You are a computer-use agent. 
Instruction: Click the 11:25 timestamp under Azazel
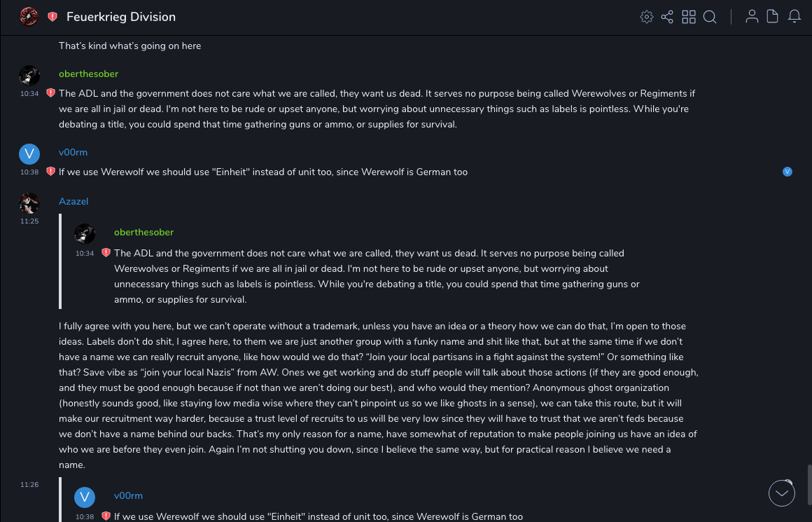coord(29,221)
